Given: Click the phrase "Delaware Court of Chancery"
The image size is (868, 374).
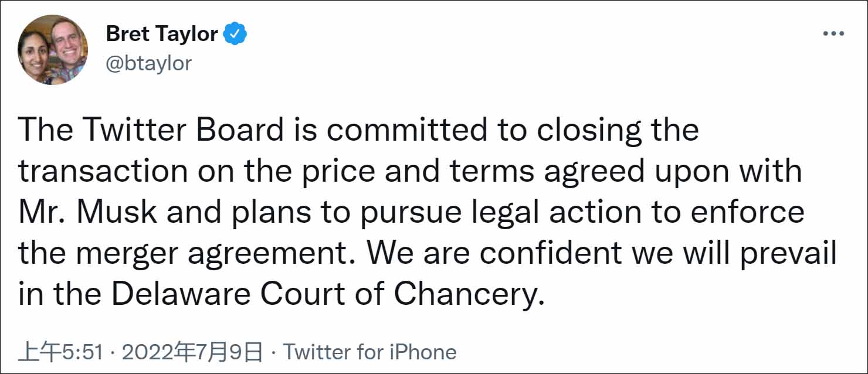Looking at the screenshot, I should 323,294.
